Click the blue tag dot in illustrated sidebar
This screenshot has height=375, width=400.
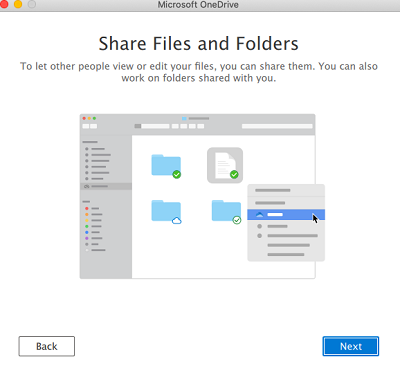click(87, 232)
